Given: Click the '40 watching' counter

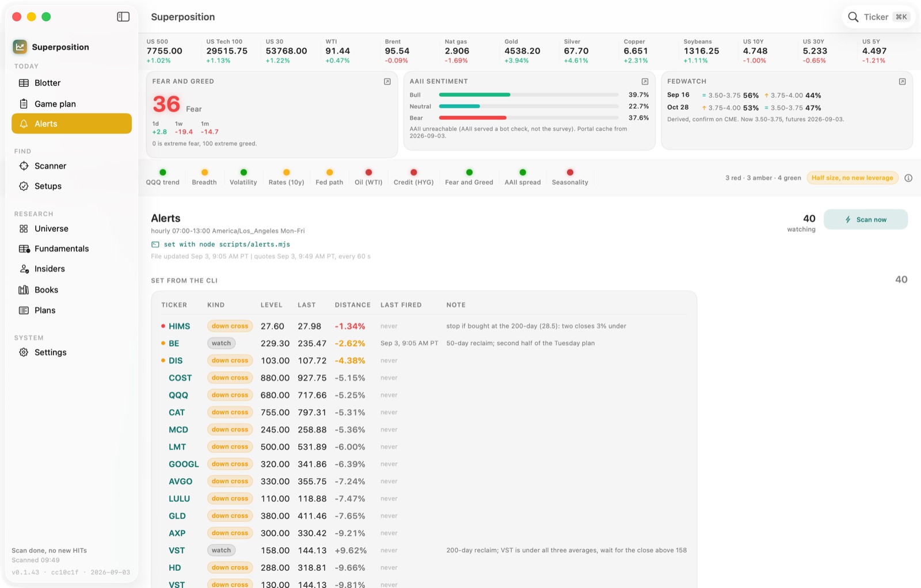Looking at the screenshot, I should click(802, 223).
